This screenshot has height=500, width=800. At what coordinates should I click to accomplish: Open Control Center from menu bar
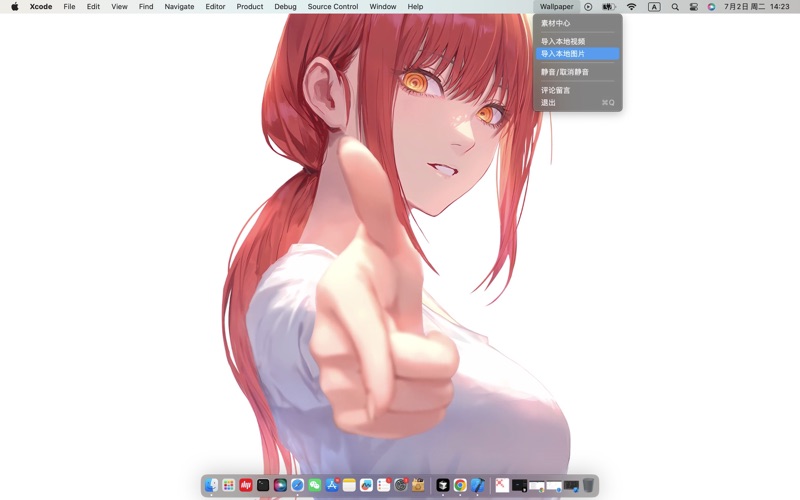693,7
